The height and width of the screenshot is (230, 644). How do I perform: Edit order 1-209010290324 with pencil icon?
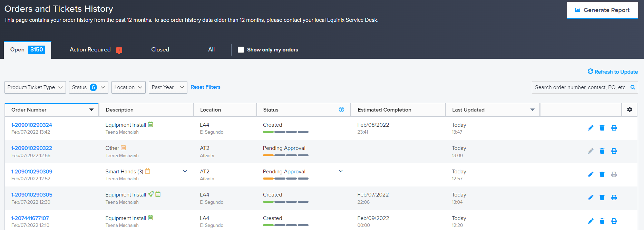coord(591,128)
